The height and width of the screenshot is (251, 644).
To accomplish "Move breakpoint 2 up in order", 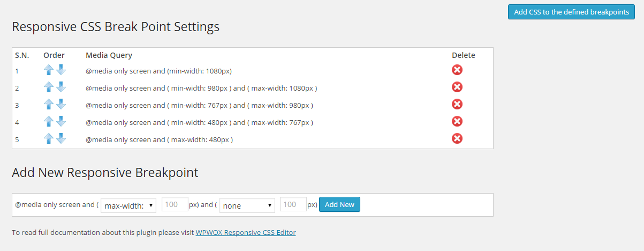I will point(49,87).
